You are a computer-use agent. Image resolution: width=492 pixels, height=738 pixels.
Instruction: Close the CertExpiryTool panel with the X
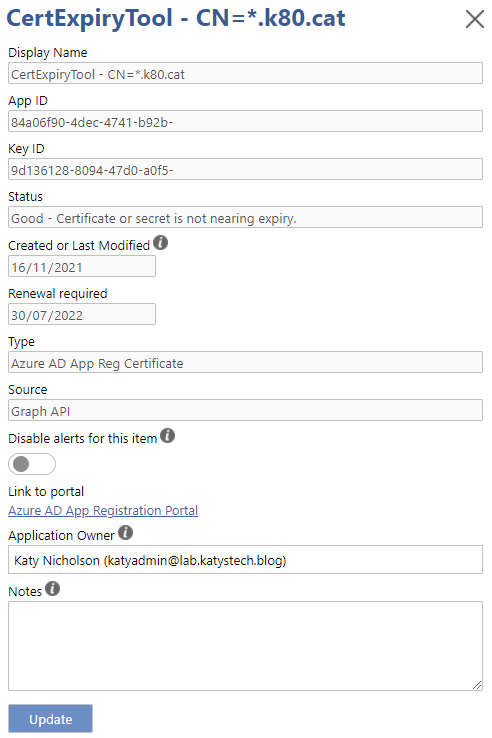(474, 19)
